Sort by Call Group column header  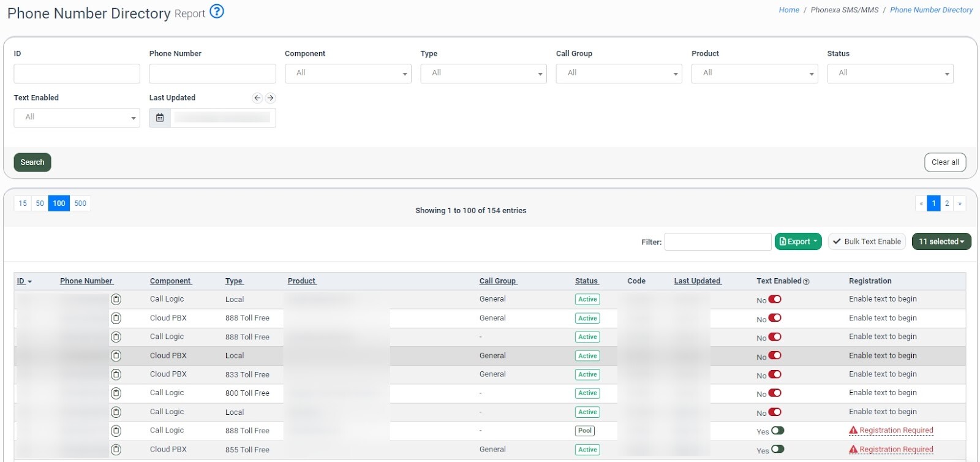coord(498,281)
